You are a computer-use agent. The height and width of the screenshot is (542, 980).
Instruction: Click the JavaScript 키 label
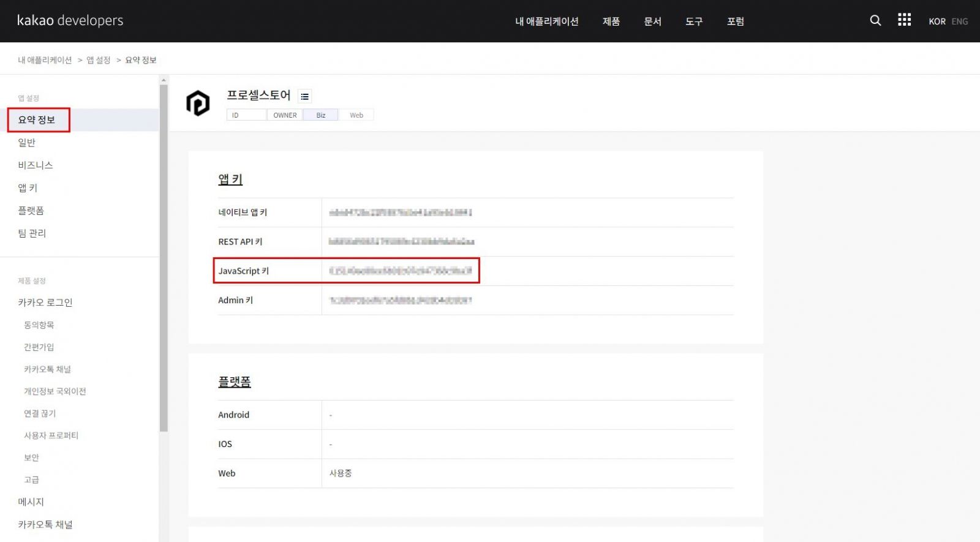244,271
